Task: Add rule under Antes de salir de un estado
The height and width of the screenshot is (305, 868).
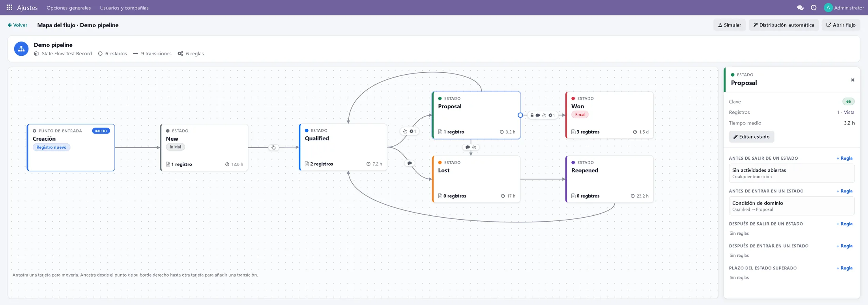Action: click(844, 158)
